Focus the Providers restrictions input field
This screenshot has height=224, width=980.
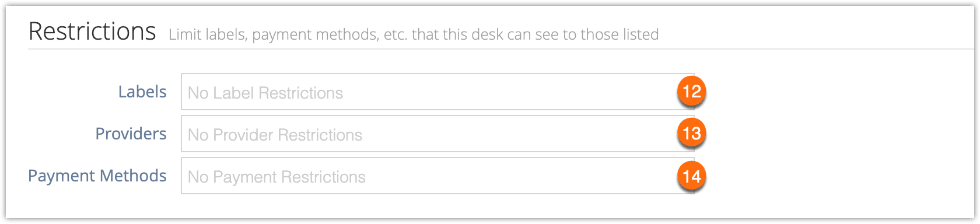437,134
